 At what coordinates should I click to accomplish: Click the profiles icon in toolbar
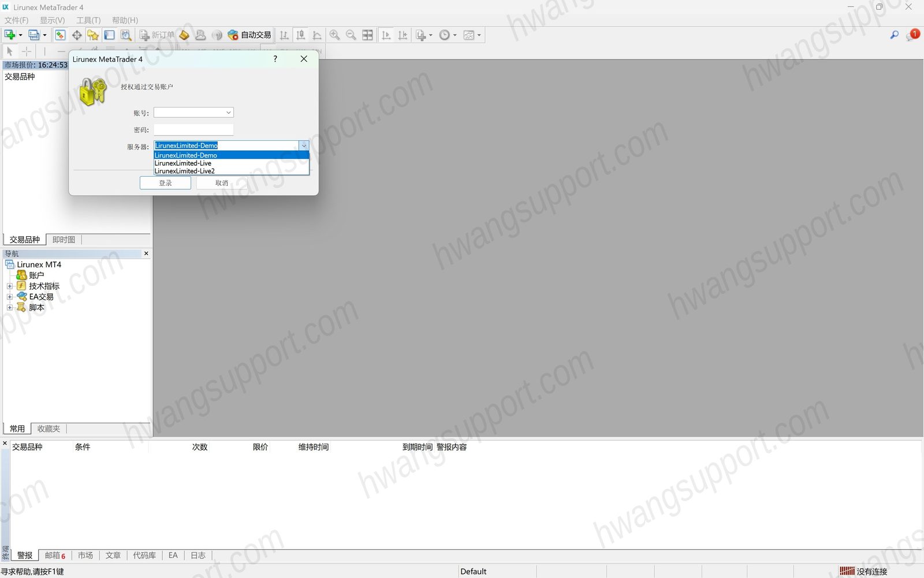[34, 35]
